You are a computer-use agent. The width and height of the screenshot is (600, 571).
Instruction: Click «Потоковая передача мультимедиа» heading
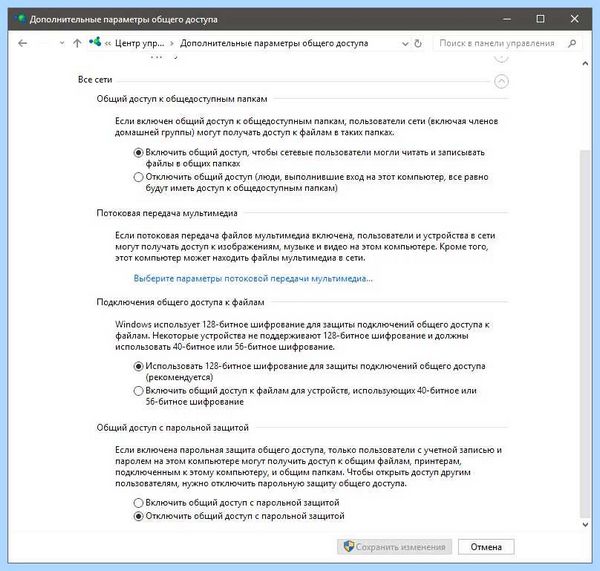pos(167,213)
